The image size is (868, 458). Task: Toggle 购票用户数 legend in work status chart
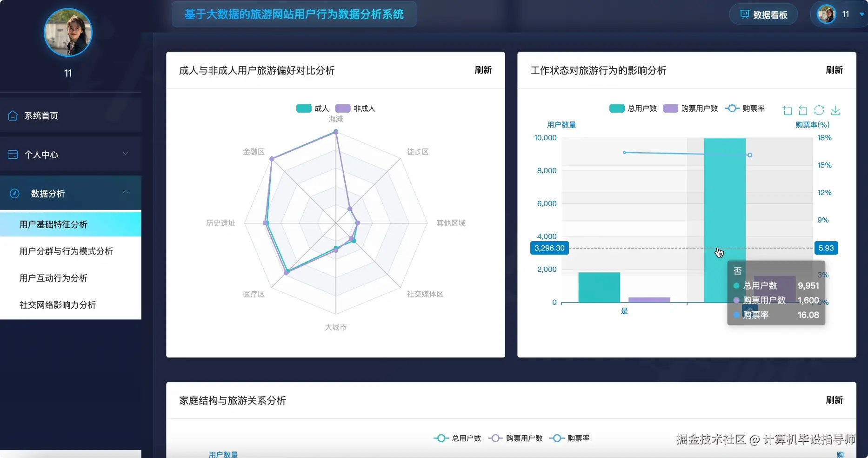(x=690, y=108)
